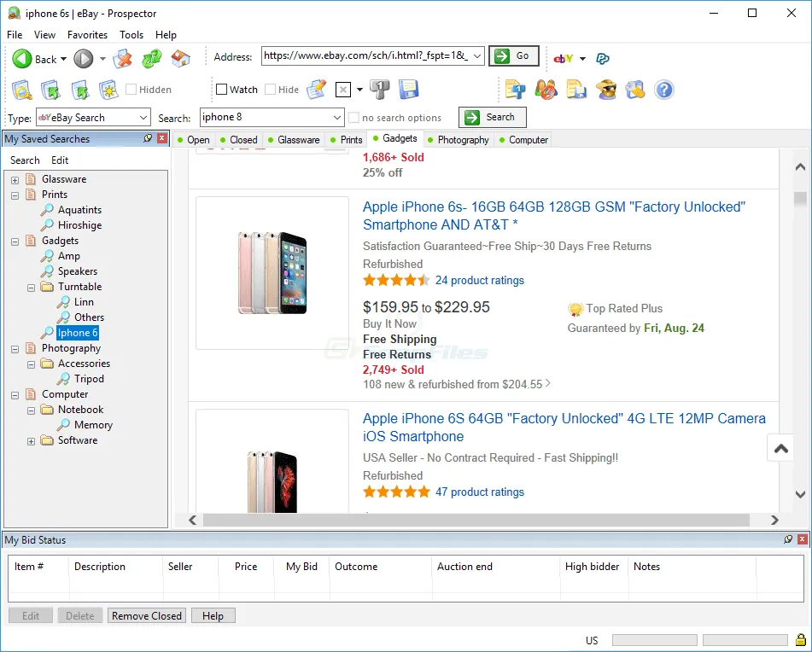Click the horizontal scrollbar of the results page
The image size is (812, 652).
pos(476,520)
